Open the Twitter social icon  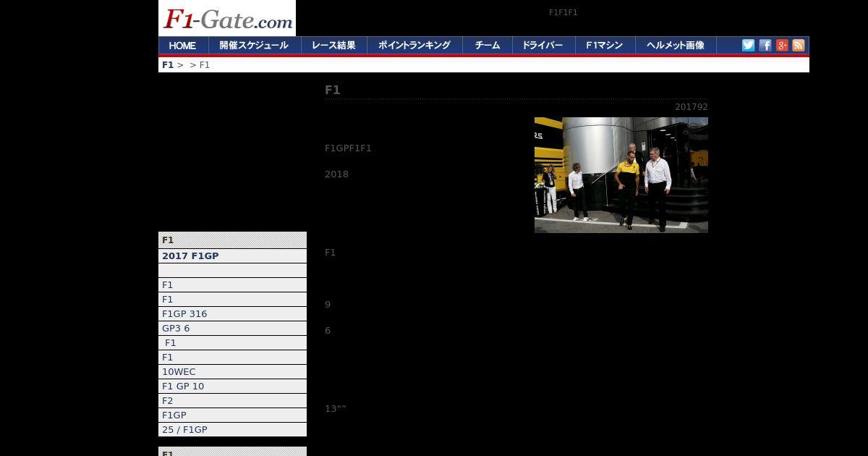click(x=748, y=45)
